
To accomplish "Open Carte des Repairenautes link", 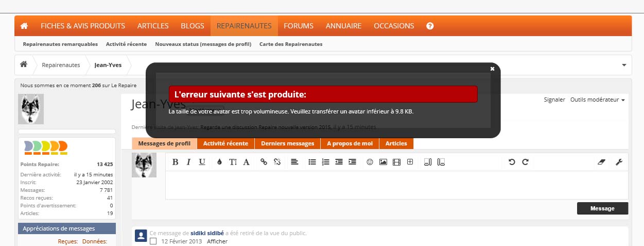I will pos(291,44).
